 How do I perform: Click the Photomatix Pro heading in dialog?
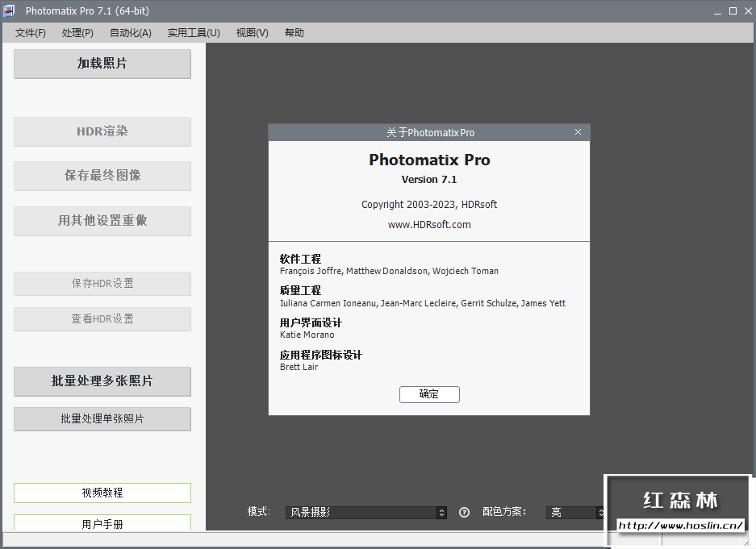tap(429, 160)
